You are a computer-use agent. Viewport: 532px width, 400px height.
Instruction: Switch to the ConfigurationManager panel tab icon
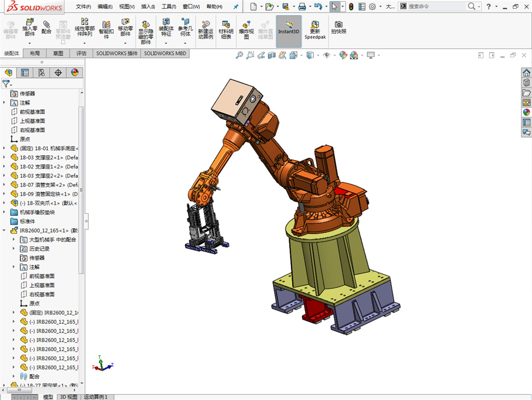(x=41, y=73)
